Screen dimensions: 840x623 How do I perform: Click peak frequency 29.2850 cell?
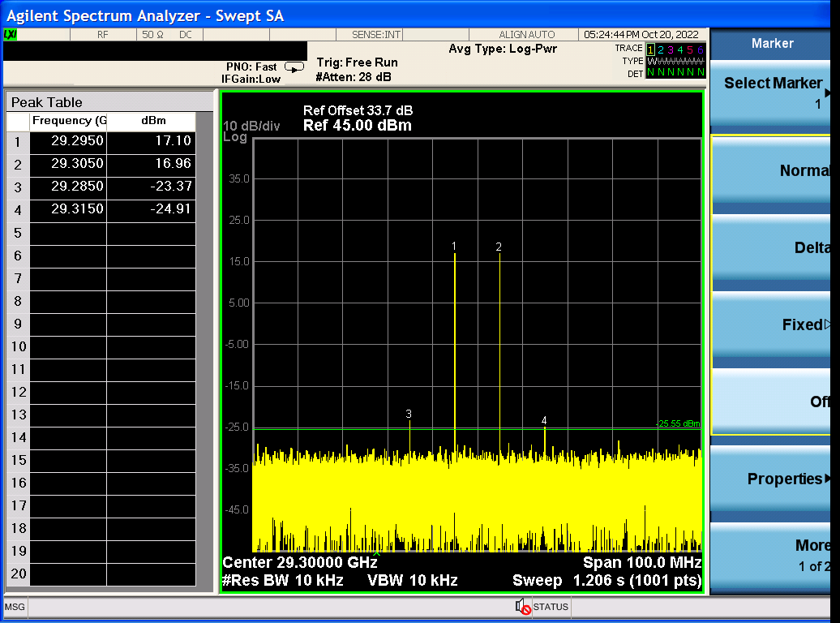click(x=69, y=187)
